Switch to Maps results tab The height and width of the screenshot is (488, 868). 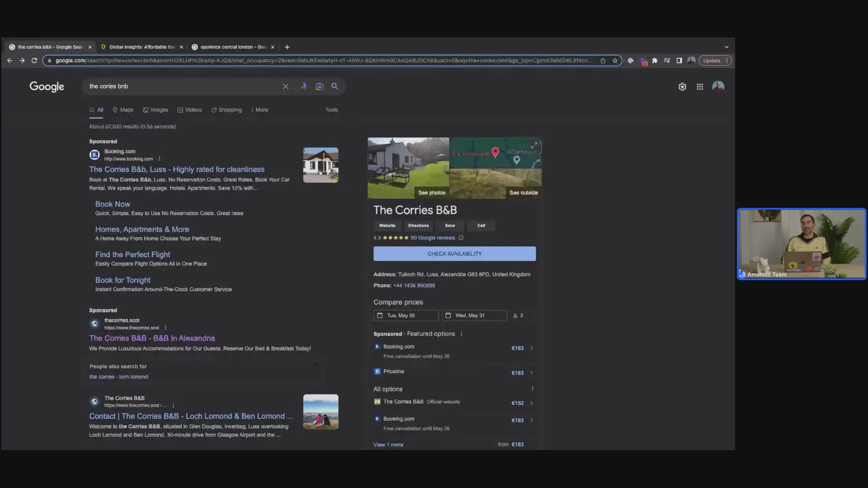click(x=123, y=110)
